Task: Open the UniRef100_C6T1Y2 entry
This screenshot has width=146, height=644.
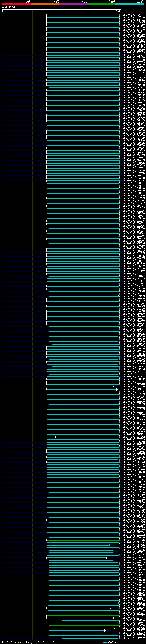Action: [134, 108]
